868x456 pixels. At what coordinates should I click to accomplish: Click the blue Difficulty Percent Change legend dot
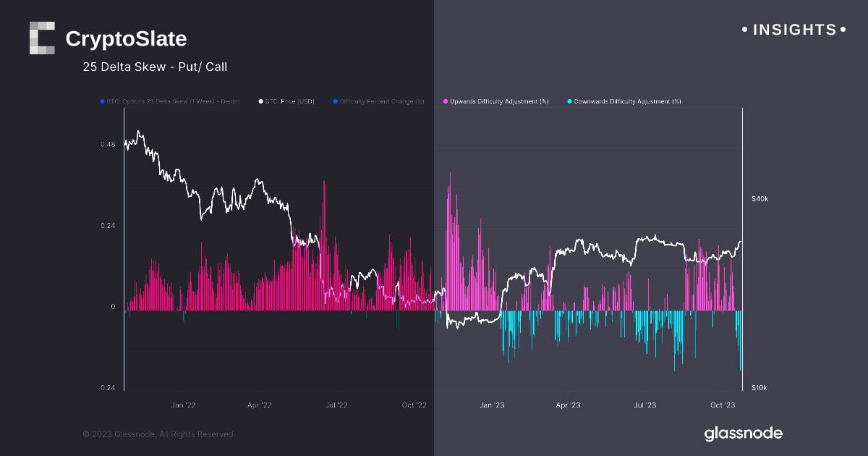(x=335, y=101)
